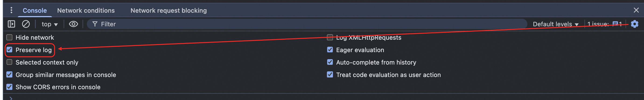Expand the Default levels dropdown
The height and width of the screenshot is (100, 644).
coord(556,24)
